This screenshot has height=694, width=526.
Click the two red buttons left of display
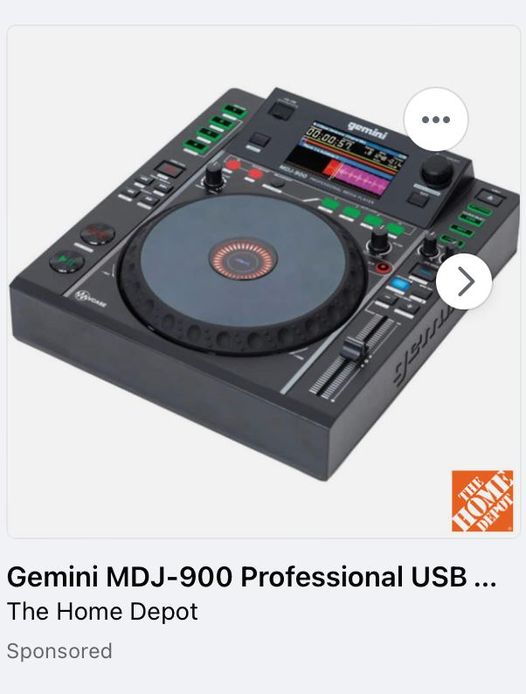tap(244, 170)
